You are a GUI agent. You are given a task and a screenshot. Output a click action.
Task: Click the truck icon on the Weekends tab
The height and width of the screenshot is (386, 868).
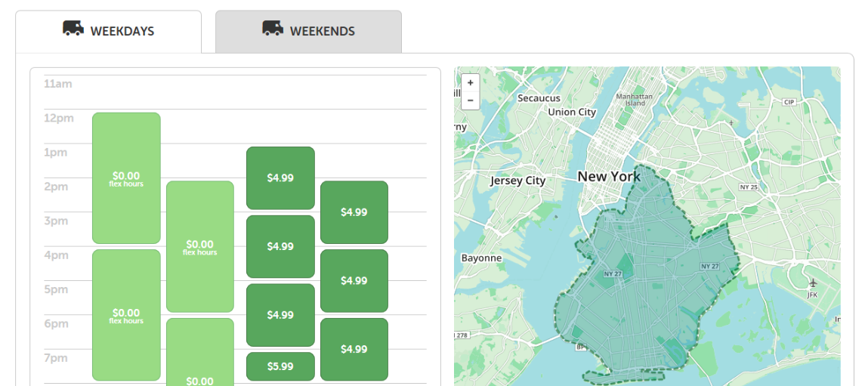[x=273, y=29]
